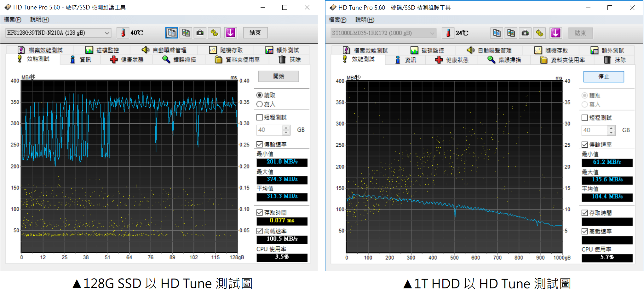This screenshot has height=295, width=644.
Task: Open 檔案效能測試 tab in left window
Action: coord(40,50)
